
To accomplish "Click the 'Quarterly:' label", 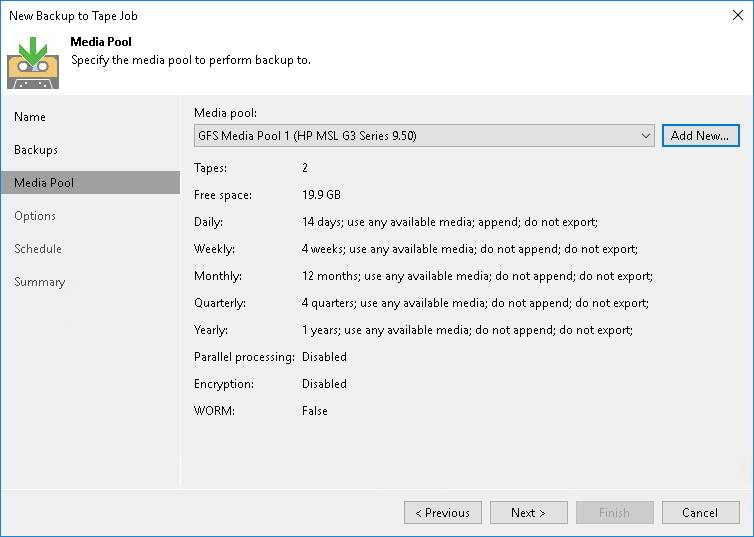I will pyautogui.click(x=220, y=303).
